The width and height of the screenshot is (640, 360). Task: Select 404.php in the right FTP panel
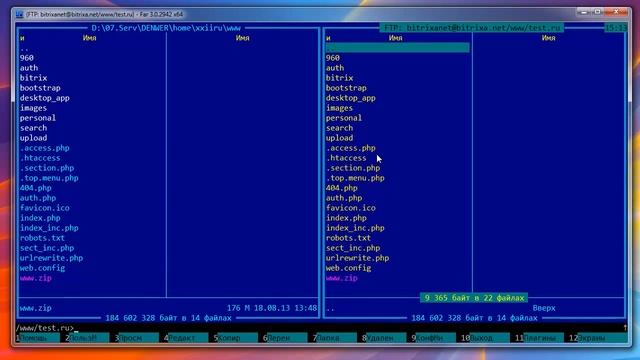(x=342, y=188)
